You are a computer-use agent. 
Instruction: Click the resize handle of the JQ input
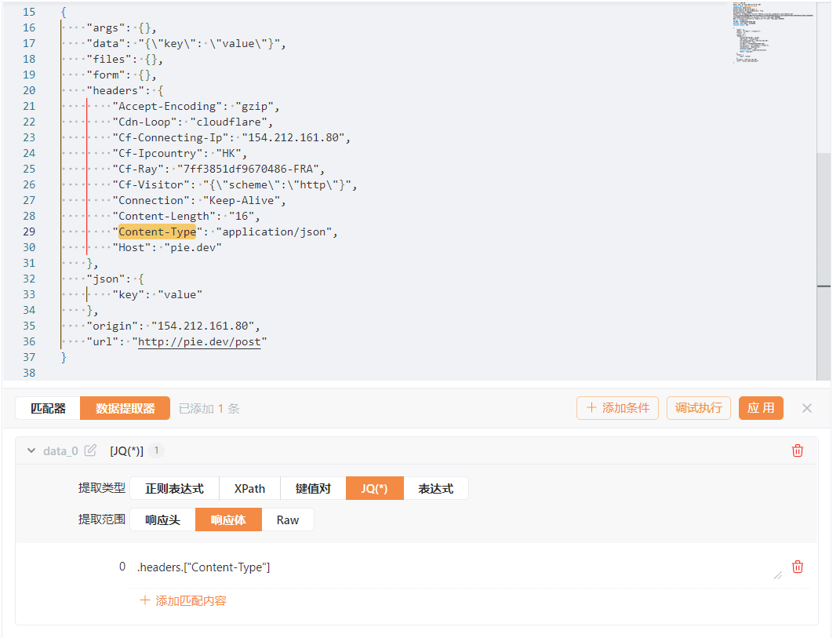pos(778,574)
